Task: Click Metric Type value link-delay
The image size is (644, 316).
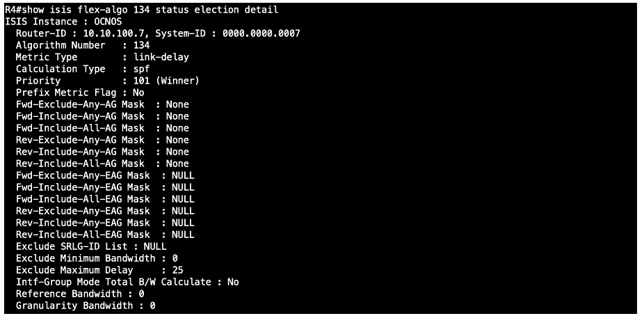Action: click(x=161, y=57)
